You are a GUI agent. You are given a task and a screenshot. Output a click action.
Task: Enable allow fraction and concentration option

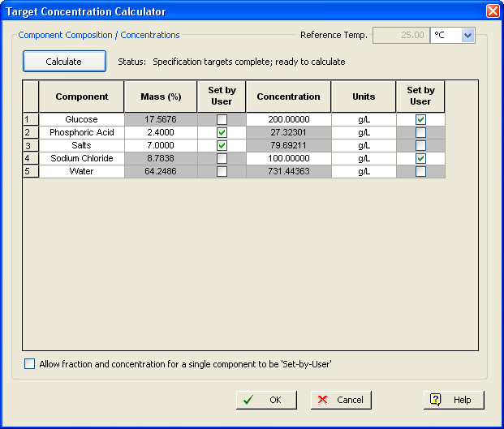pyautogui.click(x=30, y=364)
